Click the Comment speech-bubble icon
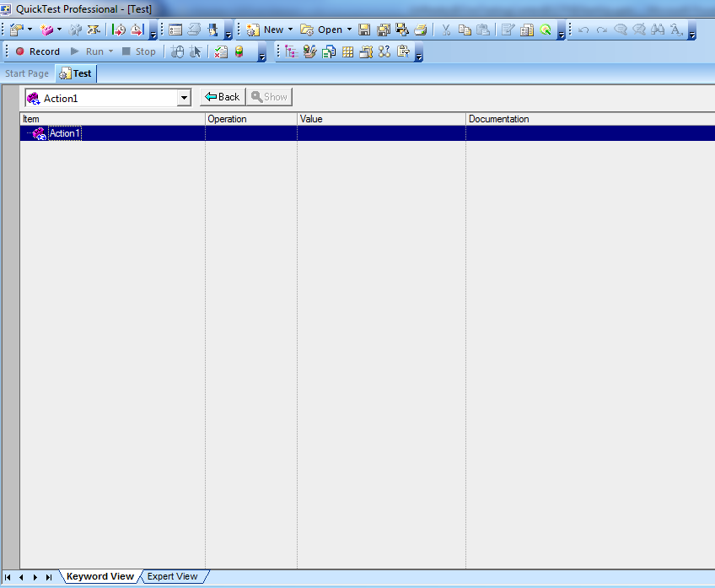This screenshot has height=588, width=715. [621, 30]
